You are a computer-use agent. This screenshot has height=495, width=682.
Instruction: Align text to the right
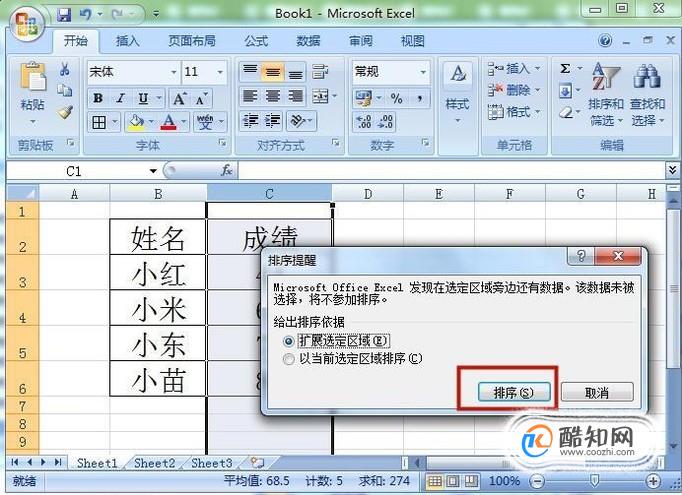296,96
